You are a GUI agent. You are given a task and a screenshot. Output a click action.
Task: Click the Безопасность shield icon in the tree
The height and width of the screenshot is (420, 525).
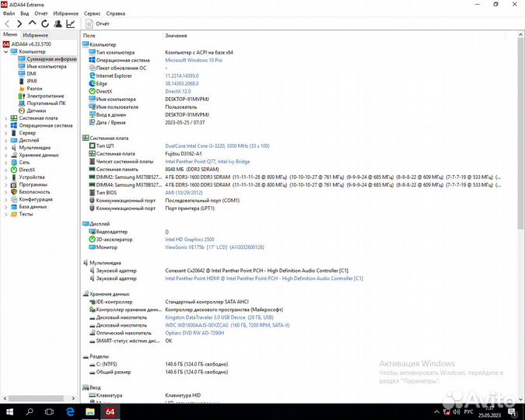[14, 192]
